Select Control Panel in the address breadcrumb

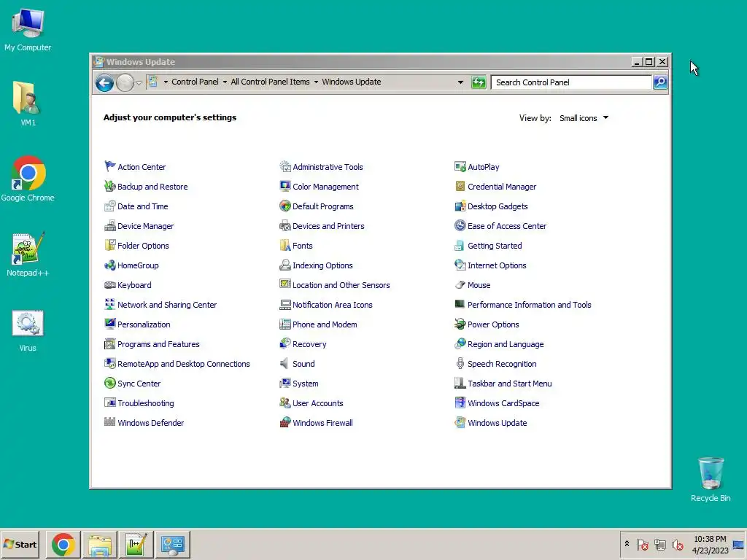[195, 82]
